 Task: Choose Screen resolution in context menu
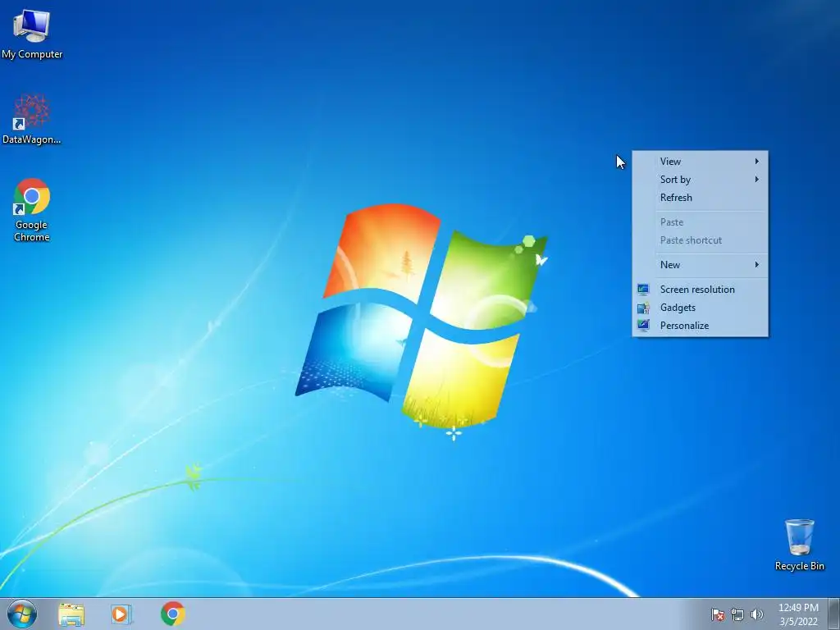coord(701,290)
